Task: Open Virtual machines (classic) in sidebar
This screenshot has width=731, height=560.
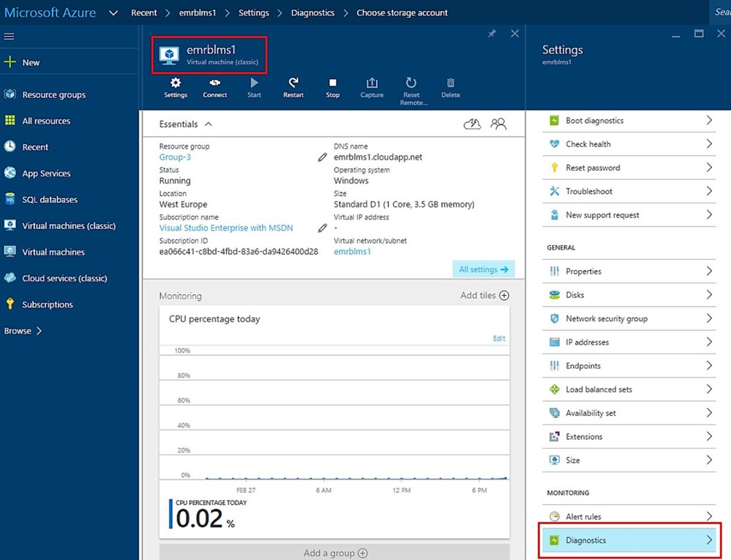Action: [x=69, y=225]
